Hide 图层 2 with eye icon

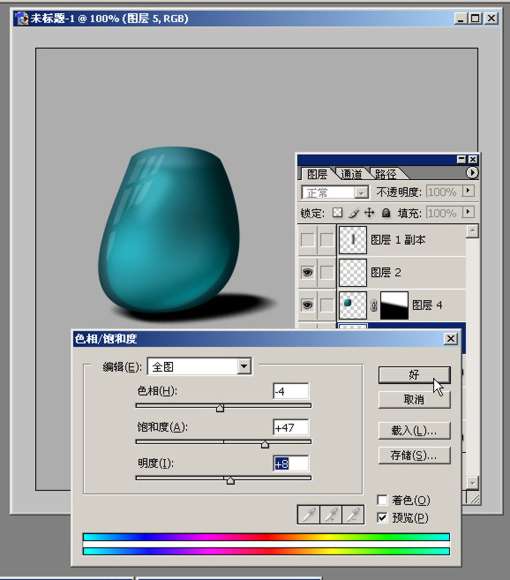[x=307, y=273]
